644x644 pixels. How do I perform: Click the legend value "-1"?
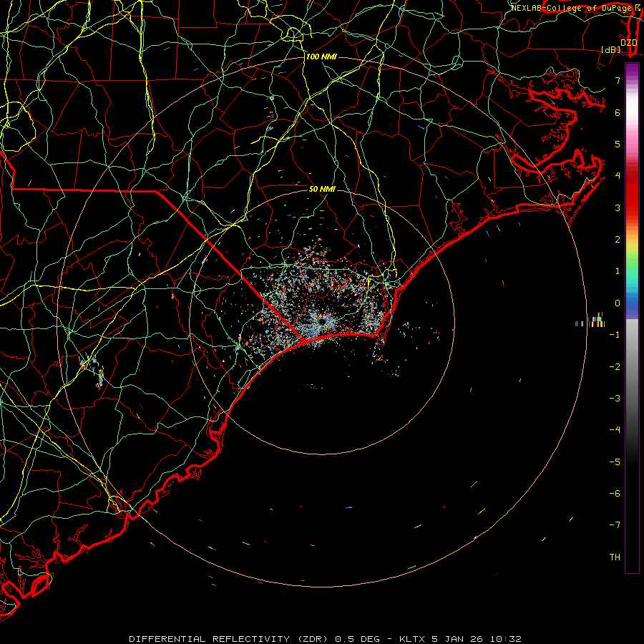point(615,335)
